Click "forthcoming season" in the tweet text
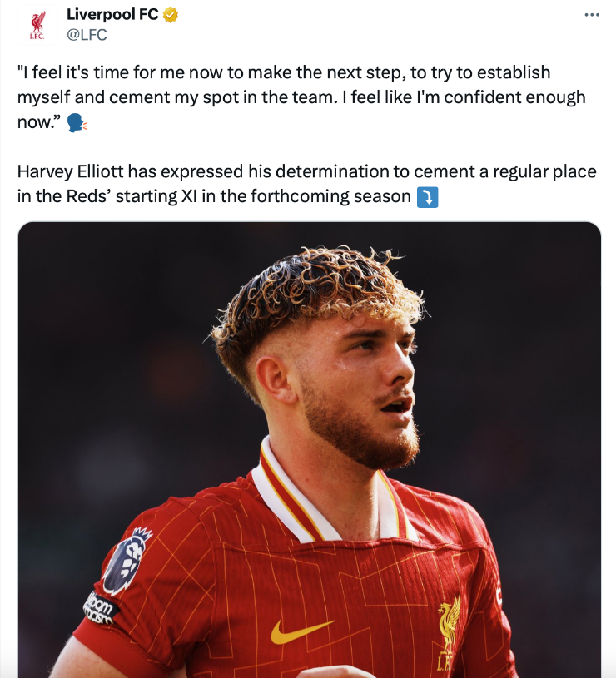The image size is (616, 678). click(330, 196)
